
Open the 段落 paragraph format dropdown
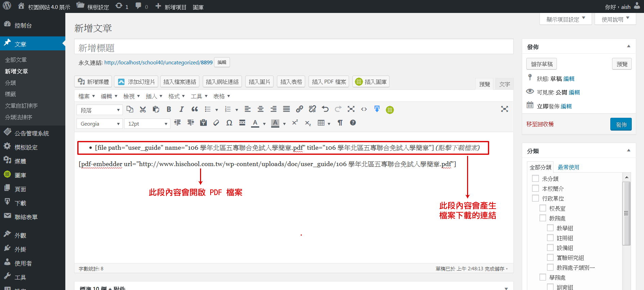(x=100, y=110)
